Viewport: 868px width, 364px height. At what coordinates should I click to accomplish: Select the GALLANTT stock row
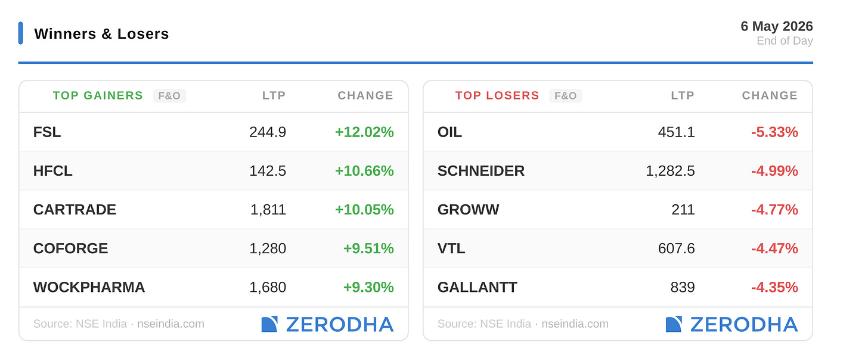coord(618,287)
